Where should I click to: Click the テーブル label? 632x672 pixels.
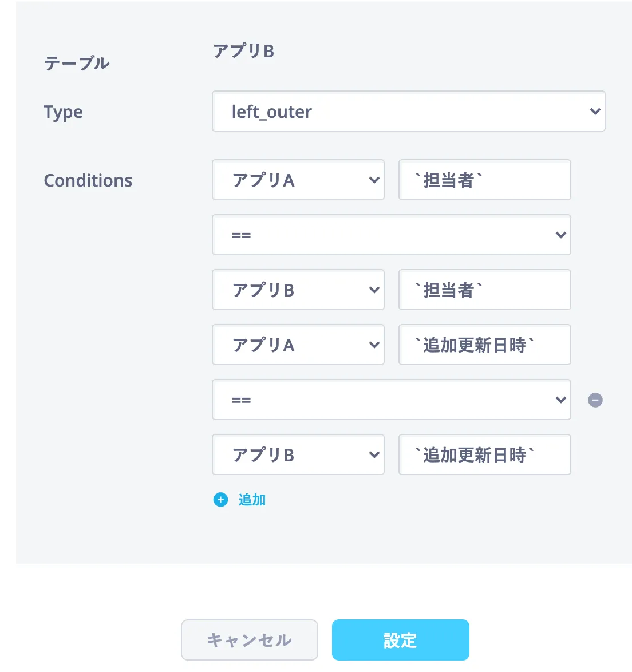(77, 63)
